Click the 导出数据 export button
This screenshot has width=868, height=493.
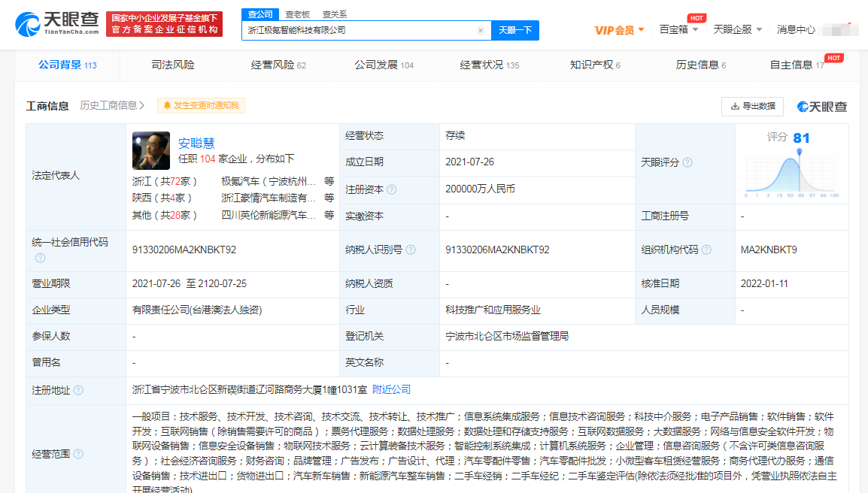752,106
